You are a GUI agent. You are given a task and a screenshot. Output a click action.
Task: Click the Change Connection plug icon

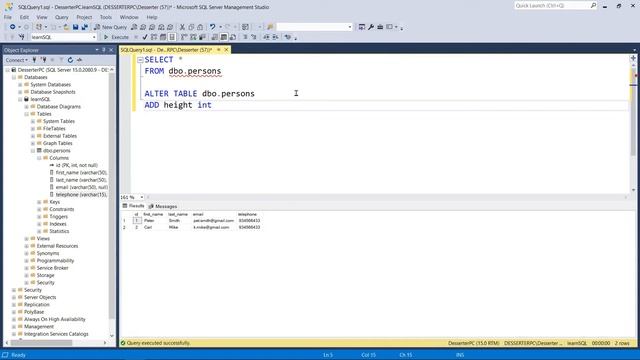coord(22,37)
